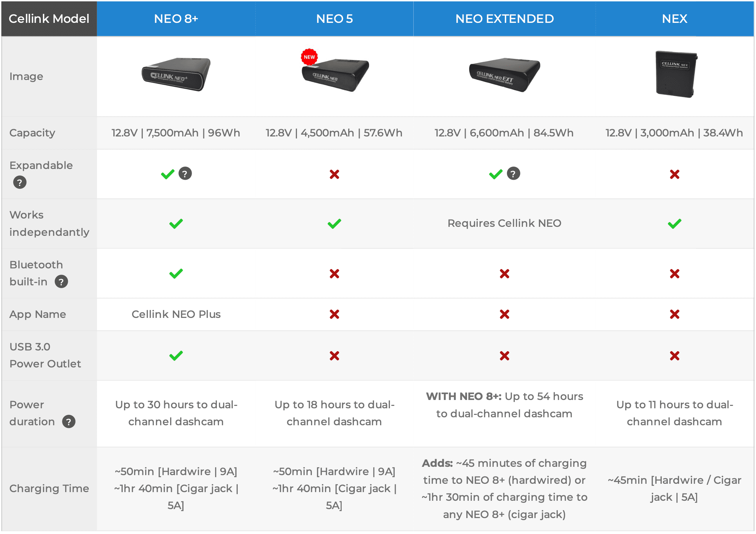Select the NEX column header
The width and height of the screenshot is (756, 534).
point(674,19)
